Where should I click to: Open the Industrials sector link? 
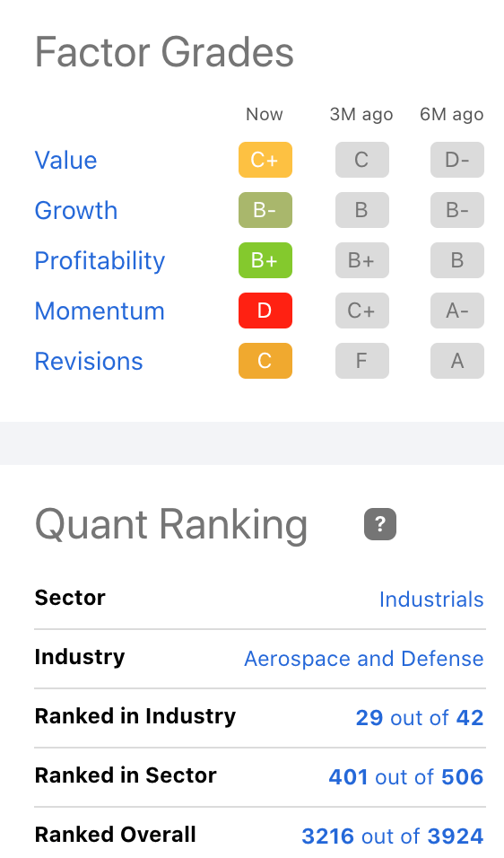point(431,600)
